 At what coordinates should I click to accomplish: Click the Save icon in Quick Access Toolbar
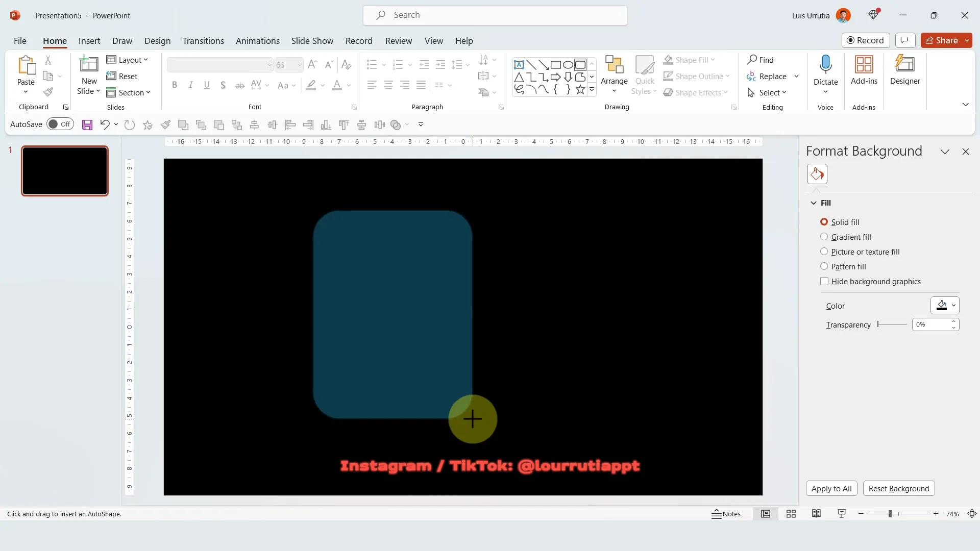coord(87,124)
